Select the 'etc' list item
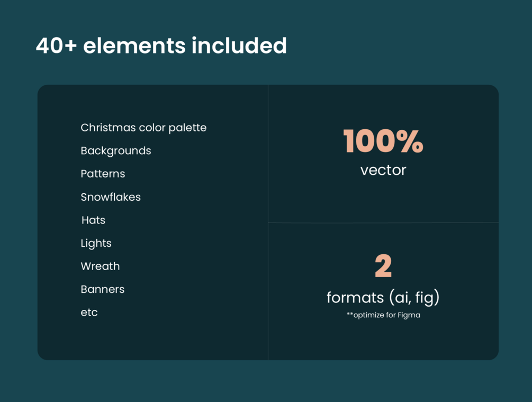532x402 pixels. pos(89,312)
